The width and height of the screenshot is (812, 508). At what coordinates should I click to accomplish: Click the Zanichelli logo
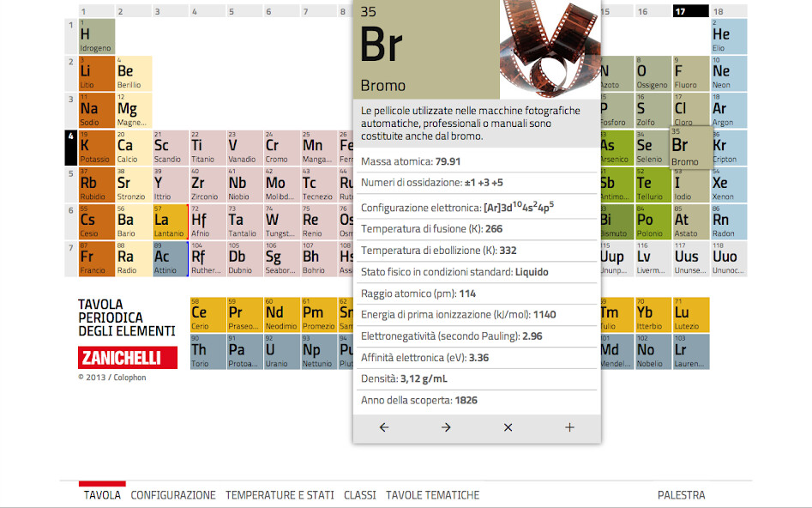(x=127, y=357)
